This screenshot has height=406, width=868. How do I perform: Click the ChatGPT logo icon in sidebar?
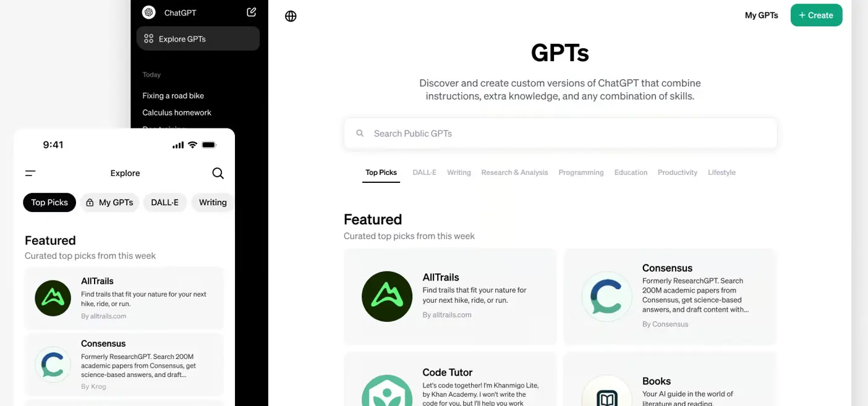click(x=148, y=12)
